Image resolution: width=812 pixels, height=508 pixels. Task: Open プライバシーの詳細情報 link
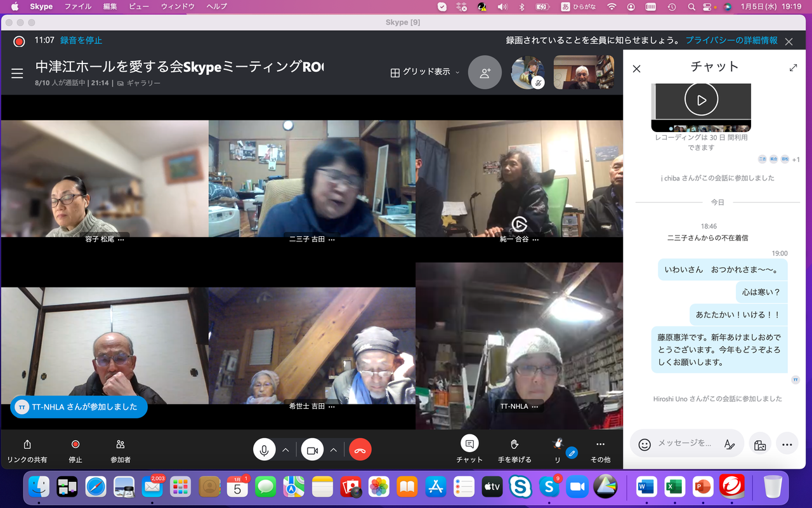pyautogui.click(x=731, y=40)
